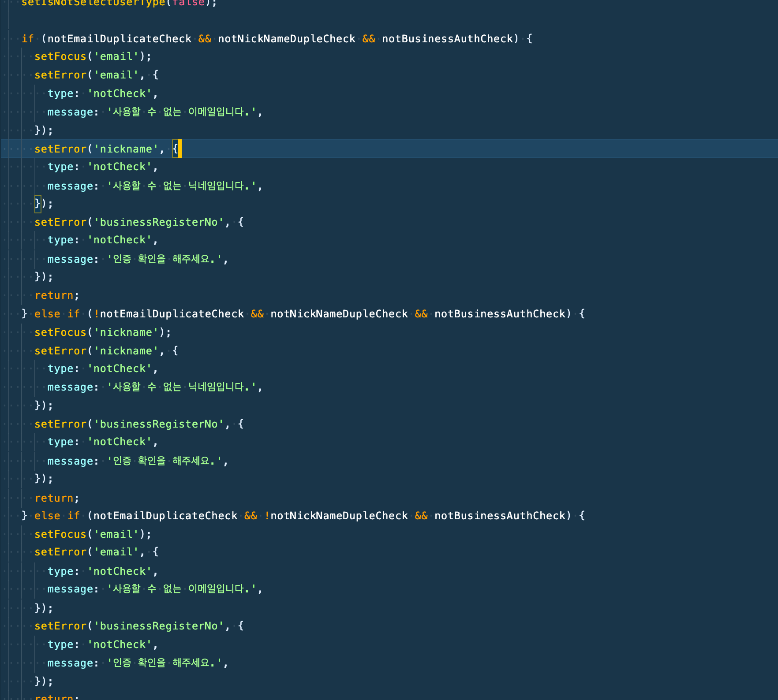Screen dimensions: 778x700
Task: Click the 'return;' above the !notNickNameDupleCheck line
Action: pyautogui.click(x=57, y=498)
